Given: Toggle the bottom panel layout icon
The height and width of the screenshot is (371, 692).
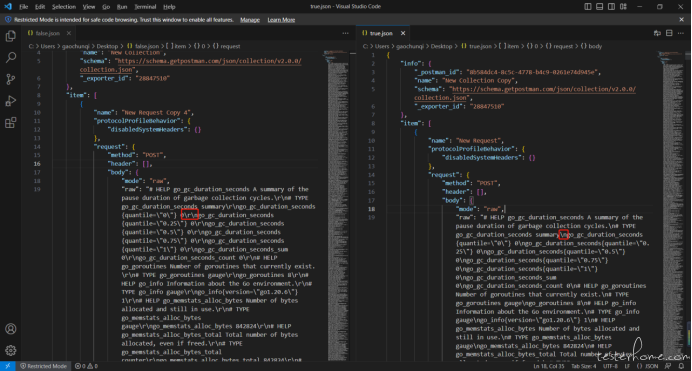Looking at the screenshot, I should coord(599,7).
